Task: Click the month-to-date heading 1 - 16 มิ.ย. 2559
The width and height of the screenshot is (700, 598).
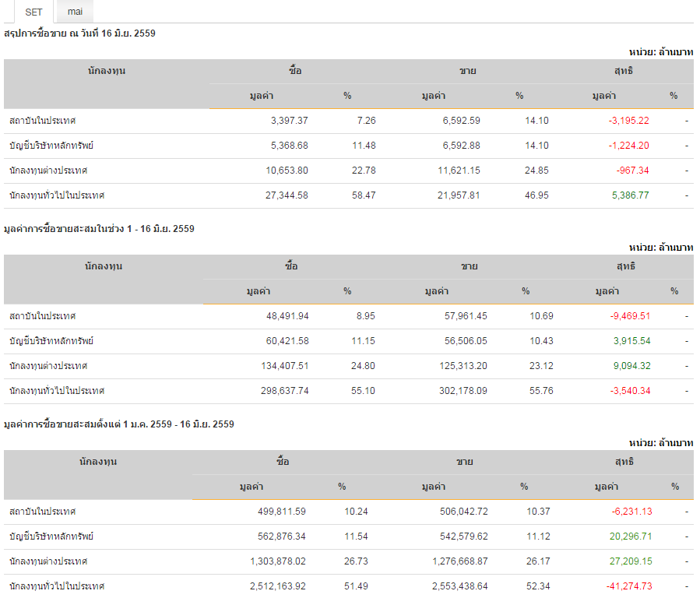Action: (x=99, y=229)
